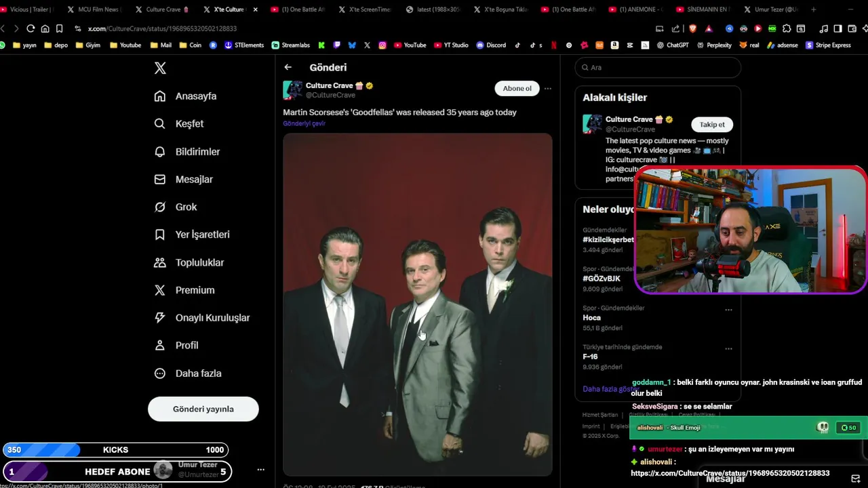Switch to the X'te ScreenTime tab
This screenshot has width=868, height=488.
pos(365,9)
